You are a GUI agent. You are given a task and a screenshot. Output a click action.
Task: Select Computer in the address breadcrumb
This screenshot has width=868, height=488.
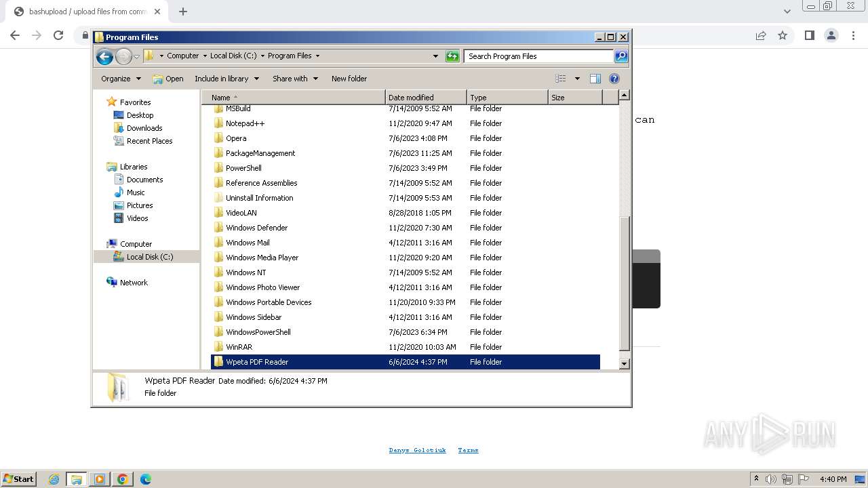(183, 56)
